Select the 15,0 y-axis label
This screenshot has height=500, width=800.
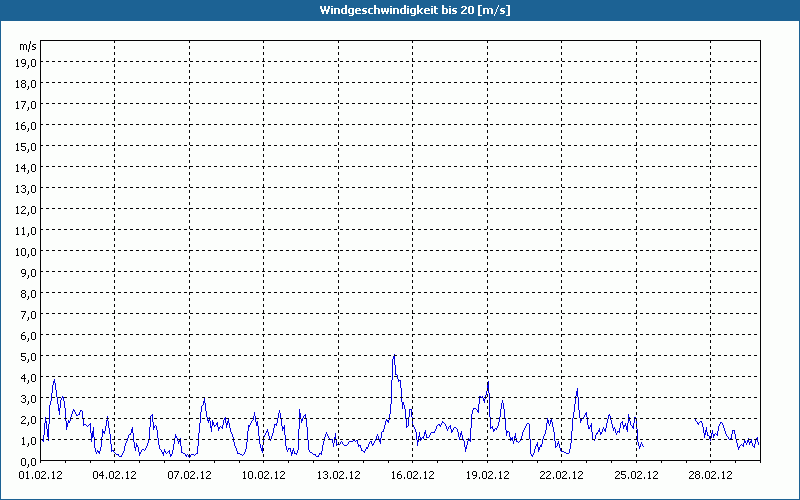(26, 147)
